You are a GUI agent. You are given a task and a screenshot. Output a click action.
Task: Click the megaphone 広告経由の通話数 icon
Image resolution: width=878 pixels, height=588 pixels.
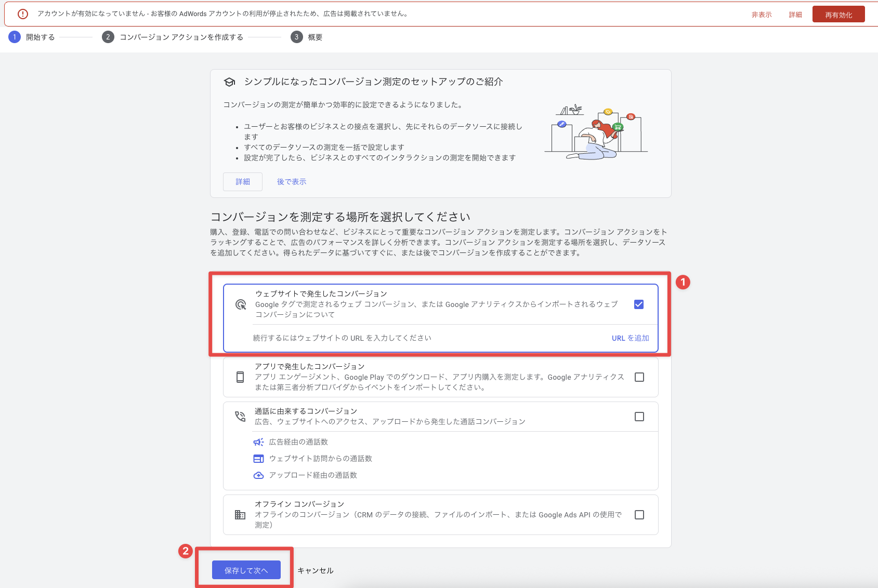click(x=258, y=442)
